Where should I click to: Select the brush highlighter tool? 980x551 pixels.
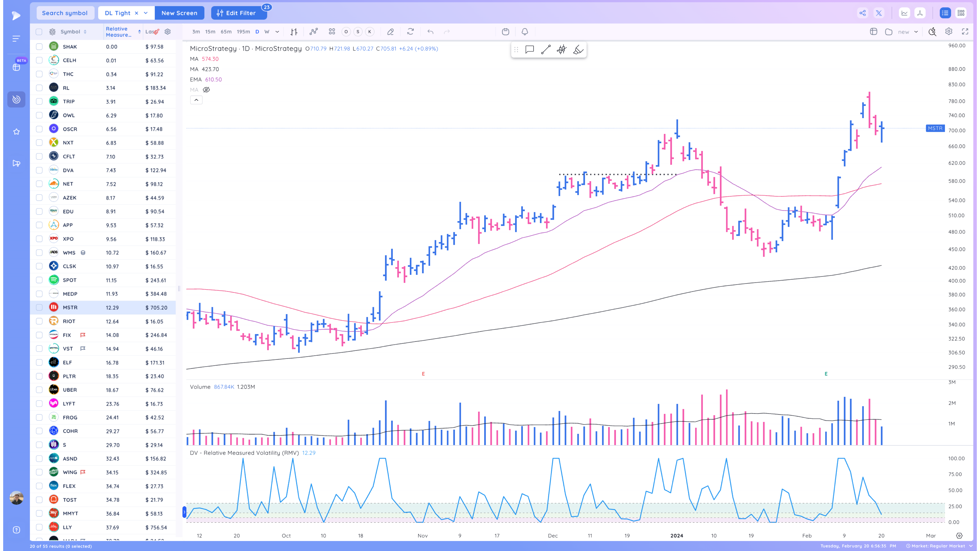pyautogui.click(x=578, y=49)
